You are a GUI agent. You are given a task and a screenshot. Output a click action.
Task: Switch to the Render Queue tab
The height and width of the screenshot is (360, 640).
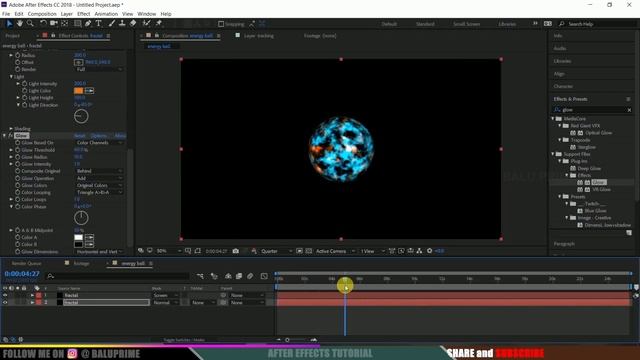pyautogui.click(x=26, y=264)
